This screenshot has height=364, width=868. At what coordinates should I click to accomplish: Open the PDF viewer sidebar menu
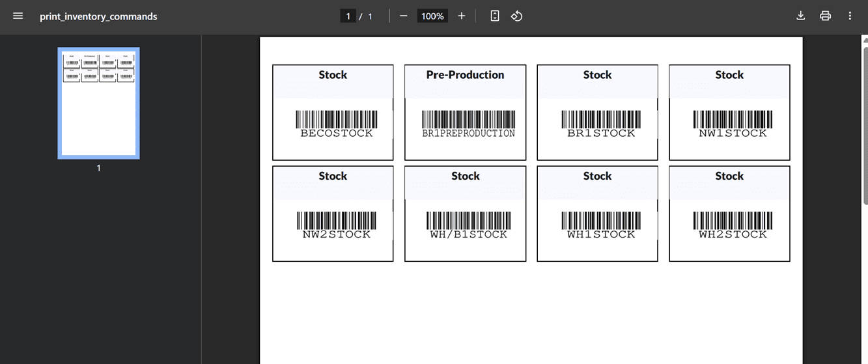pos(18,16)
